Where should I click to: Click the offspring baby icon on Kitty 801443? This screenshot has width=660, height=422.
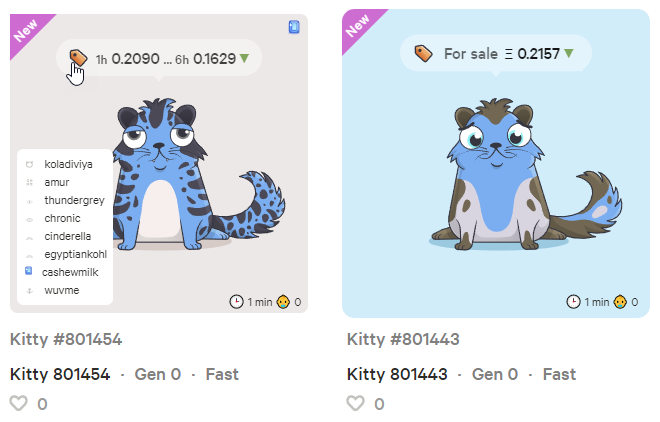tap(620, 301)
